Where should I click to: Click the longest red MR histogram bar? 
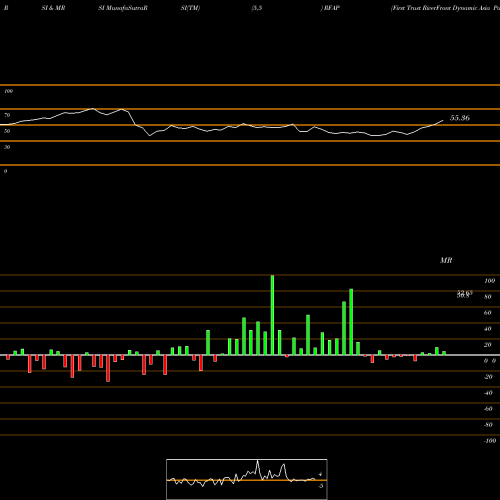point(108,368)
